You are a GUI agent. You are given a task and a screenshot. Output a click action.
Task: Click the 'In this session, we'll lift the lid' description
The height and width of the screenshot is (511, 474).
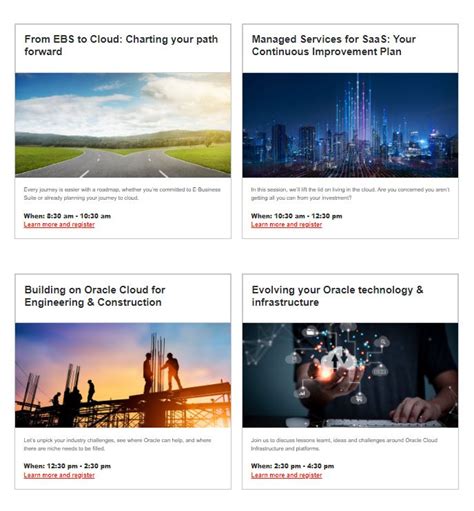[350, 194]
